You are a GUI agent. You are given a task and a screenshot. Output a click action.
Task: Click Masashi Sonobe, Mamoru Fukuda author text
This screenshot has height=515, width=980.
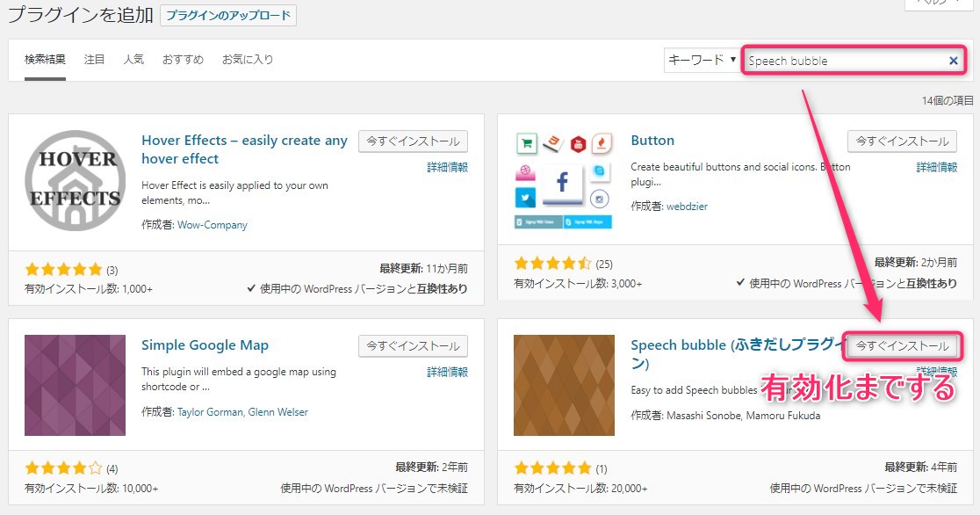[743, 416]
